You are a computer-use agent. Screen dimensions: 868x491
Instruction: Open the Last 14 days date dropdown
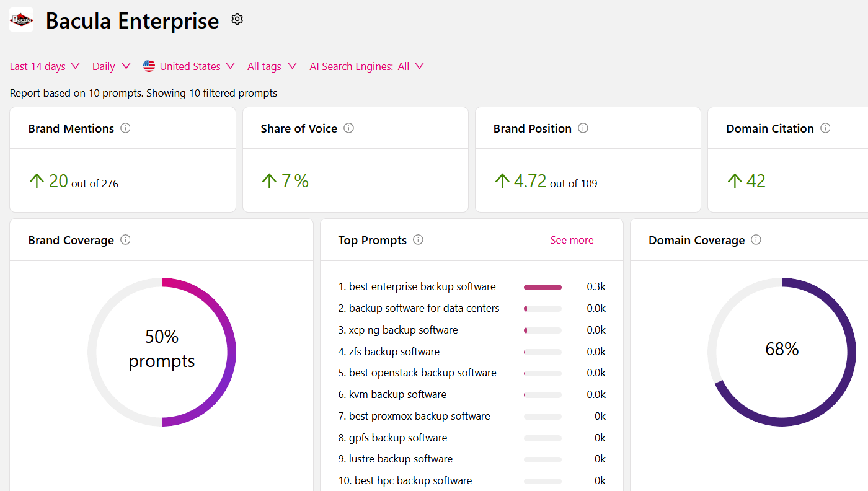click(45, 66)
